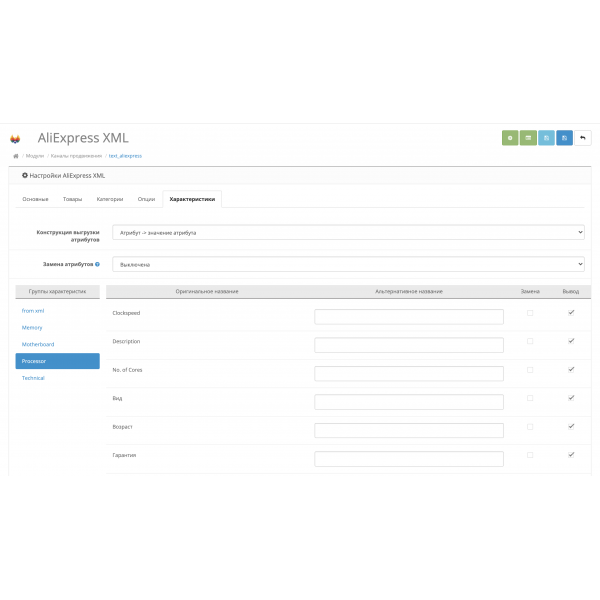Enable the Замена checkbox for Вид

click(530, 398)
